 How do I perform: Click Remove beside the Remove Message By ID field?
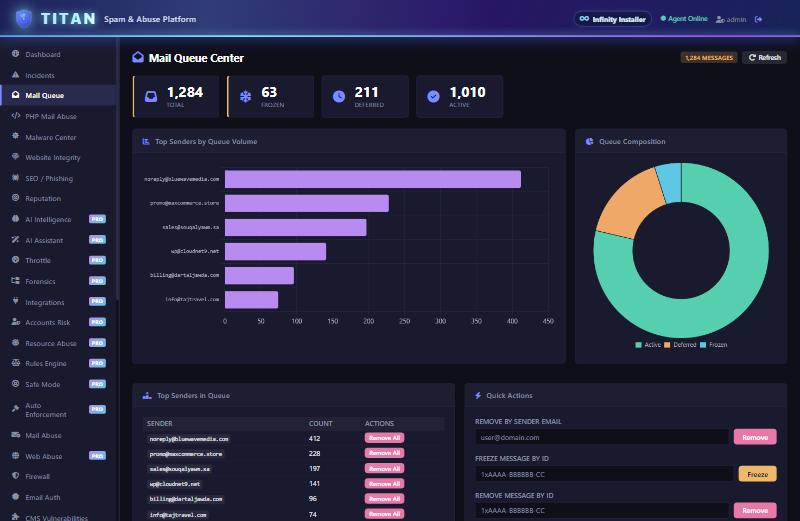point(755,510)
